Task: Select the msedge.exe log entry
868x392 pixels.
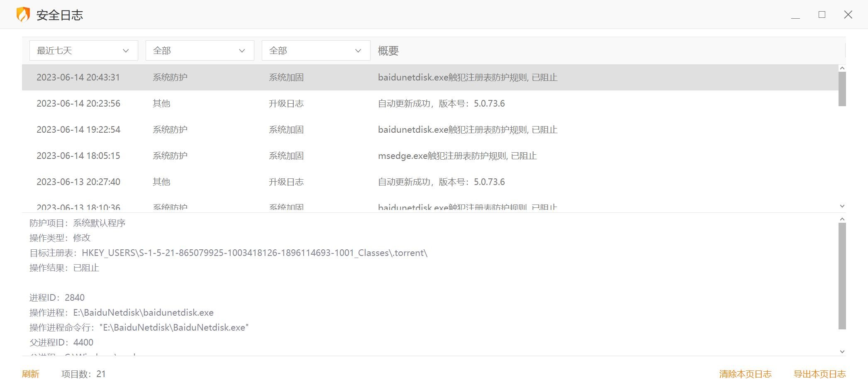Action: [x=430, y=156]
